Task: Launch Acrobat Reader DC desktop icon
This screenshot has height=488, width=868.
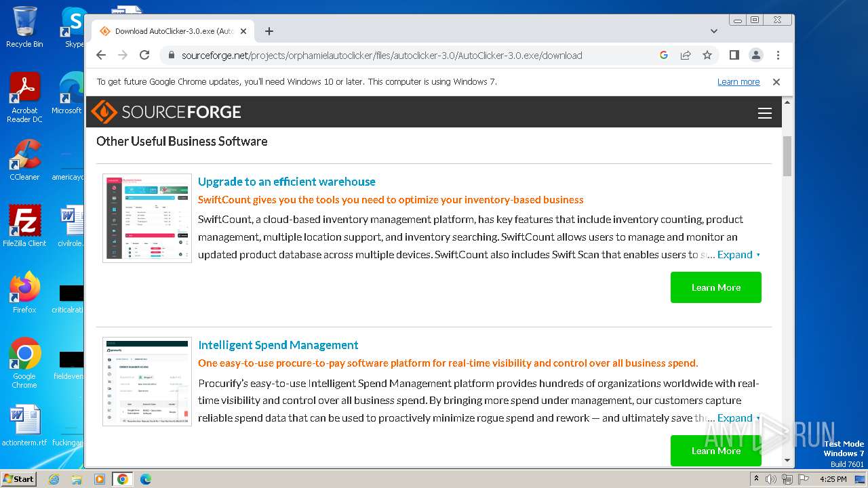Action: (24, 98)
